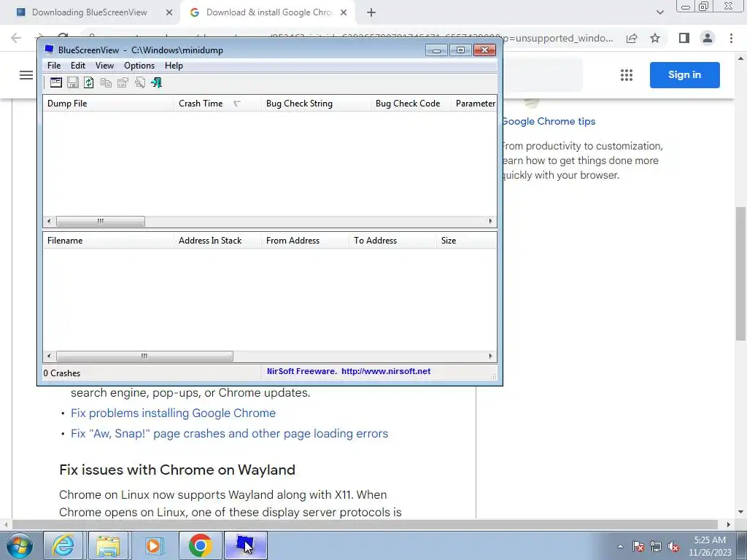Open Google help hamburger menu
747x560 pixels.
[26, 75]
